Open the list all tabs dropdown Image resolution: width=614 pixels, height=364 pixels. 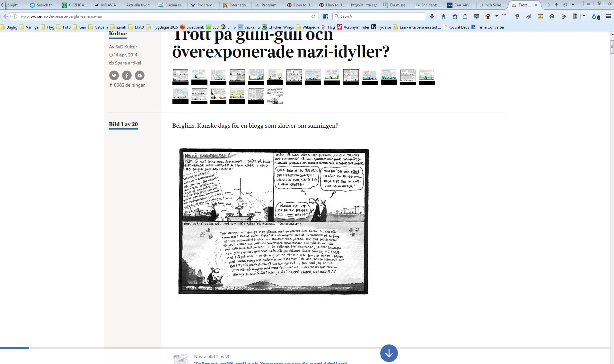[573, 5]
